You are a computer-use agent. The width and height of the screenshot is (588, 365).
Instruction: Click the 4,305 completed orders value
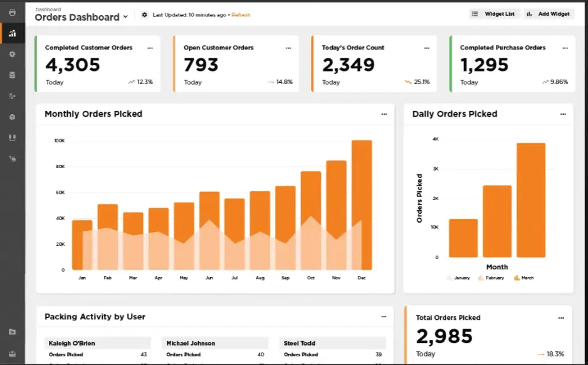(x=73, y=65)
